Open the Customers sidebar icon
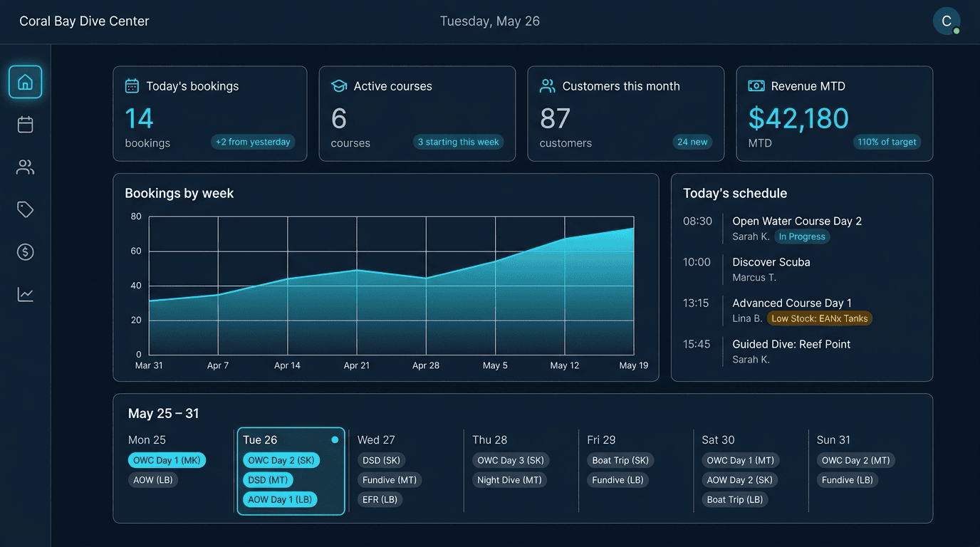This screenshot has height=547, width=980. click(25, 167)
